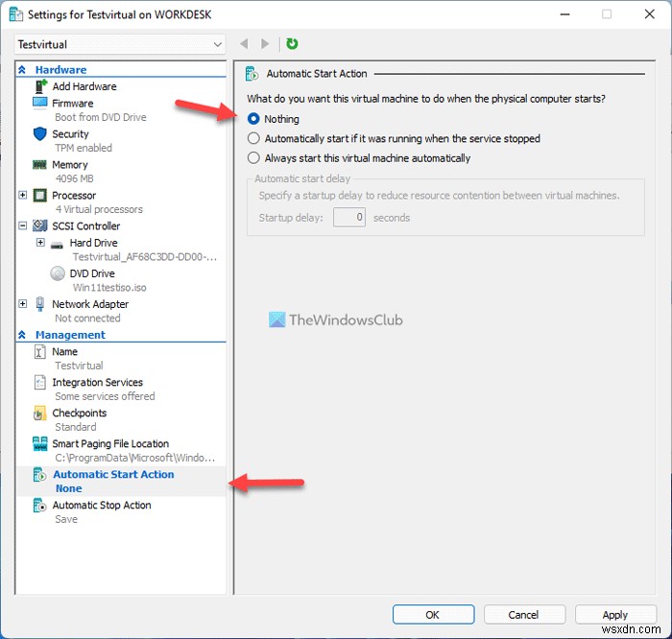Click the forward navigation arrow
Screen dimensions: 672x639
click(265, 44)
